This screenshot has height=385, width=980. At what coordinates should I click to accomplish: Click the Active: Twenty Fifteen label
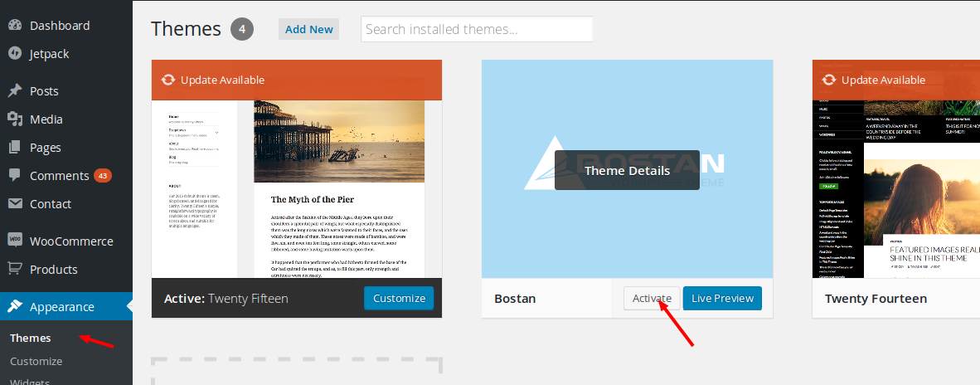(226, 299)
